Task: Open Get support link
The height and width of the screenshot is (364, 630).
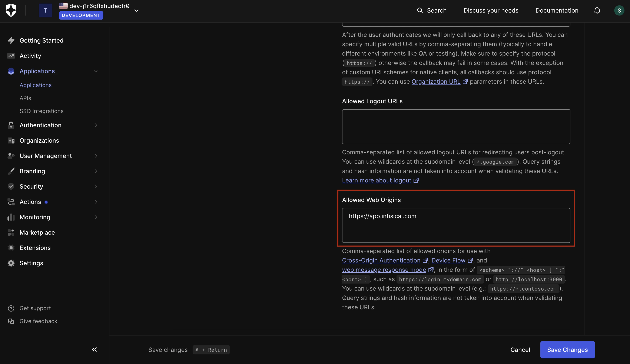Action: pyautogui.click(x=35, y=308)
